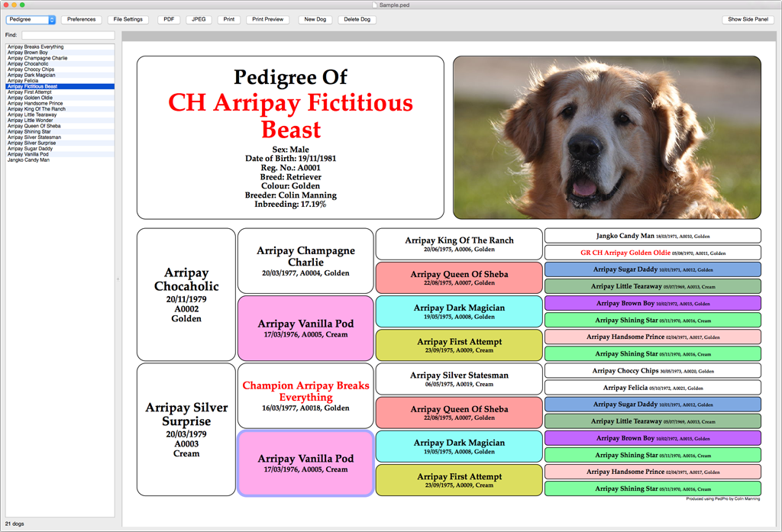The image size is (782, 532).
Task: Open File Settings
Action: pos(128,19)
